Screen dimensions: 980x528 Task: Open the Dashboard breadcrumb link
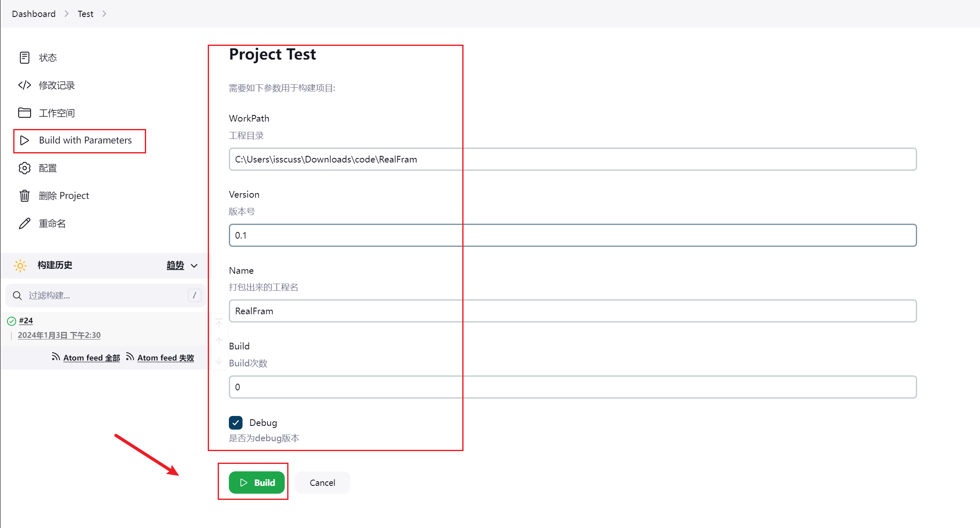click(x=34, y=14)
